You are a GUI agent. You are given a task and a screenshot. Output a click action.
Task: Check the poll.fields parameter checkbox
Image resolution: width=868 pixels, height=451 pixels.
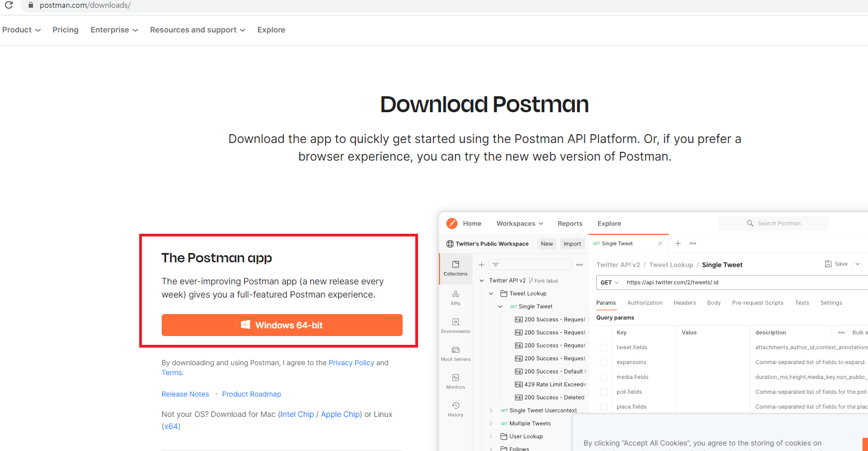click(x=604, y=392)
